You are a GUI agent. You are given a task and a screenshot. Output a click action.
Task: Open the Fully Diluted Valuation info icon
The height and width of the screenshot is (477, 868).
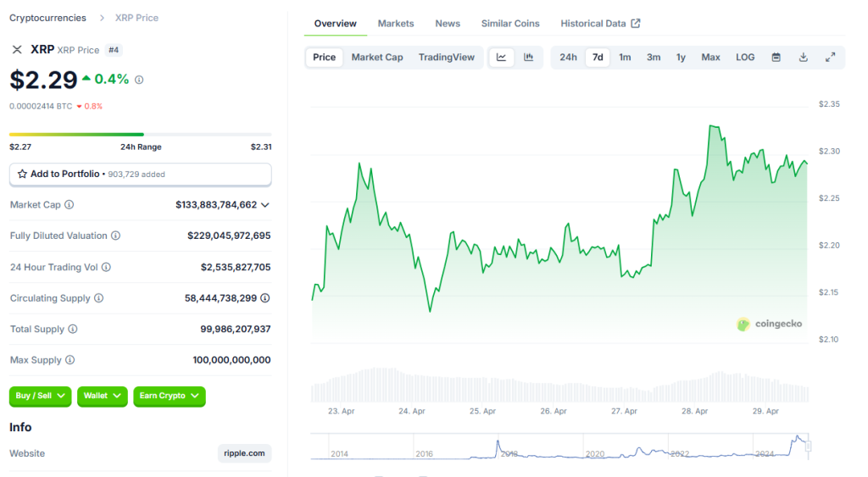coord(115,236)
